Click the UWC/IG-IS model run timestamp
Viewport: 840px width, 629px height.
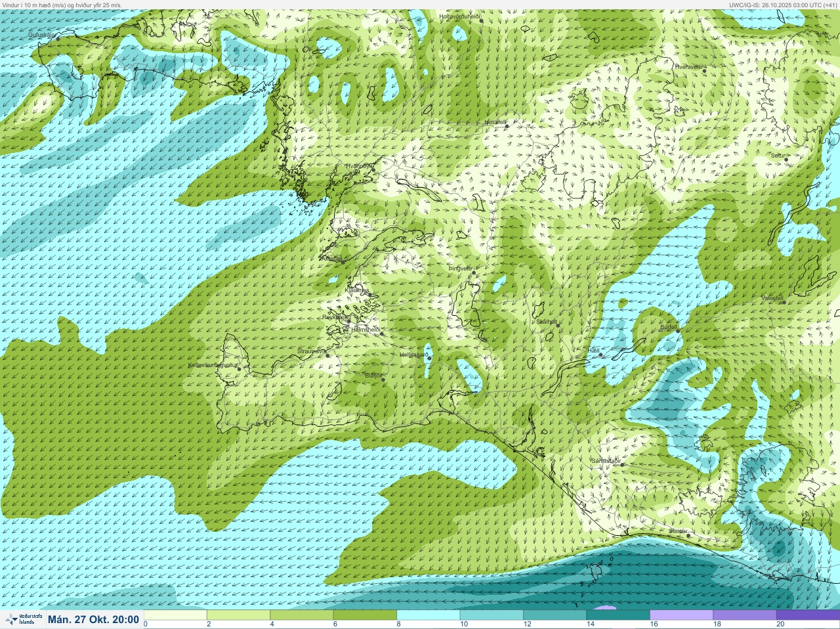click(783, 5)
